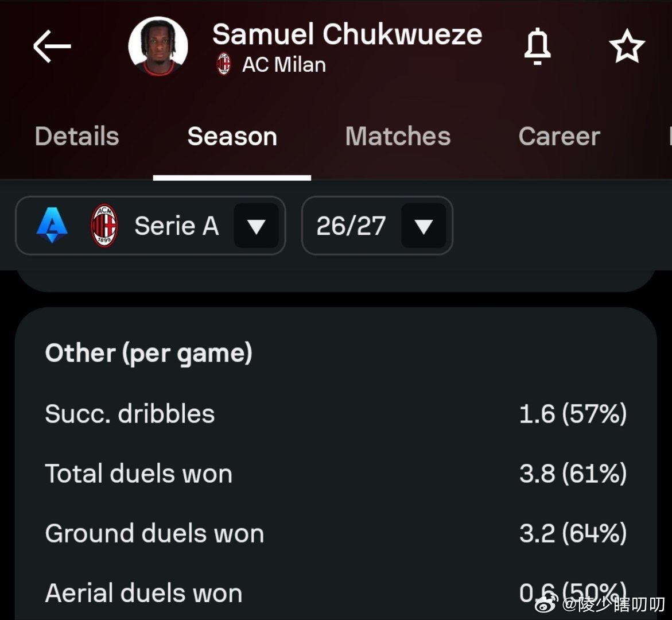672x620 pixels.
Task: Click the 26/27 dropdown arrow
Action: click(x=424, y=226)
